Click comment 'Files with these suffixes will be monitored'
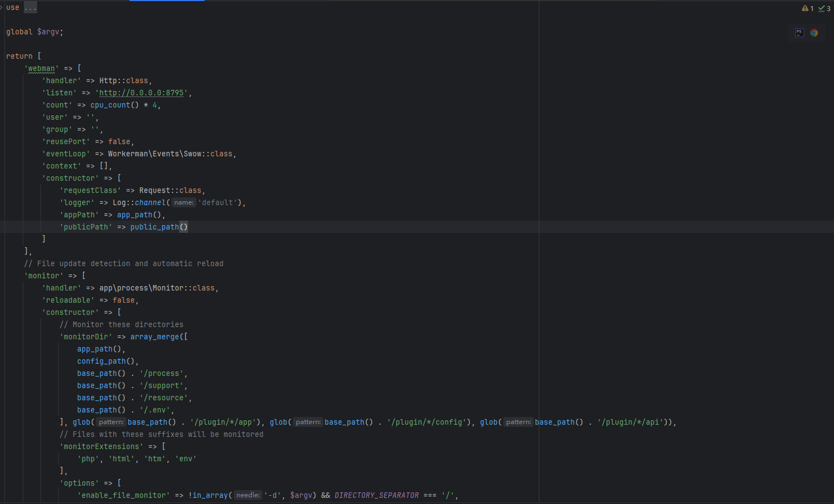The width and height of the screenshot is (834, 504). click(161, 434)
